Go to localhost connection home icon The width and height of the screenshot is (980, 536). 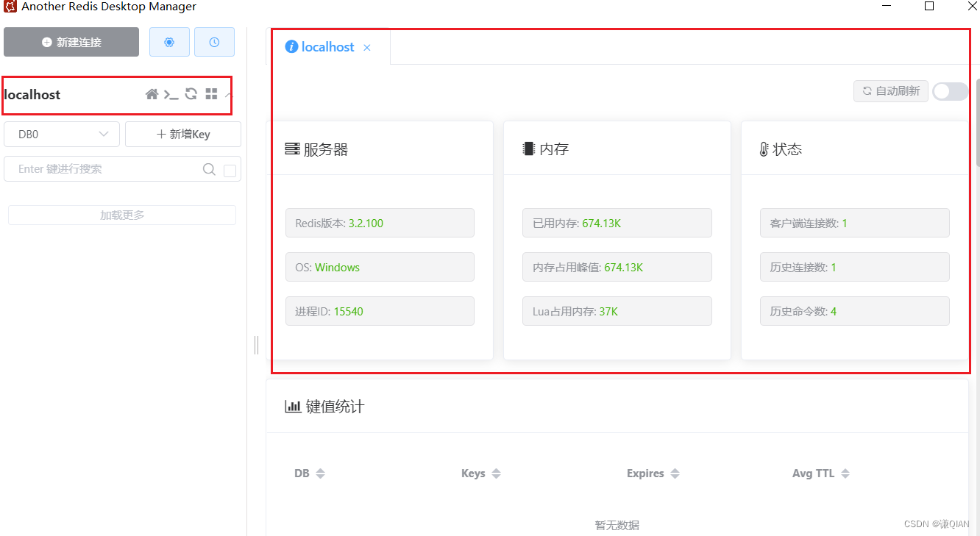pos(152,94)
